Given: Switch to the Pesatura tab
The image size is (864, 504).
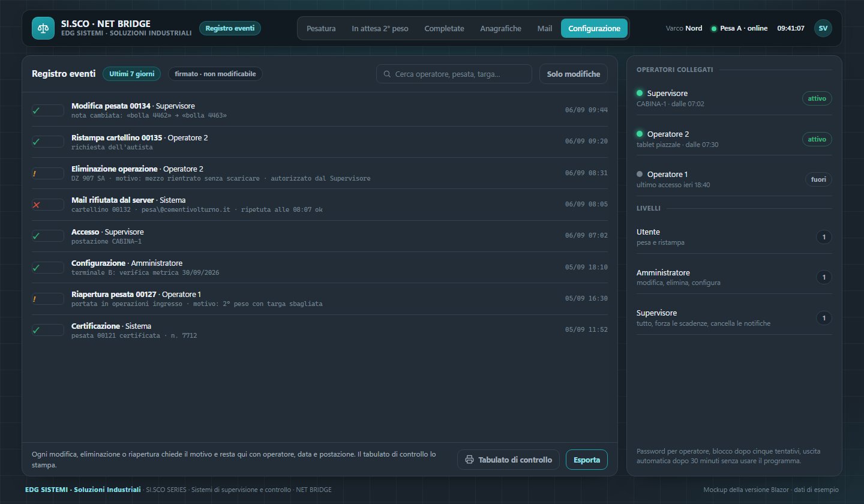Looking at the screenshot, I should click(321, 28).
